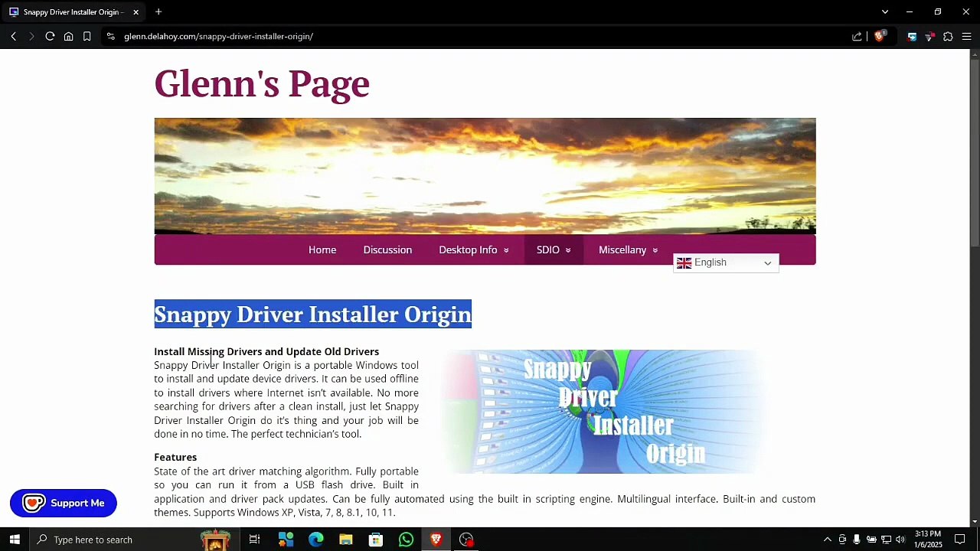Open the fireplace search highlight icon
Viewport: 980px width, 551px height.
[215, 540]
